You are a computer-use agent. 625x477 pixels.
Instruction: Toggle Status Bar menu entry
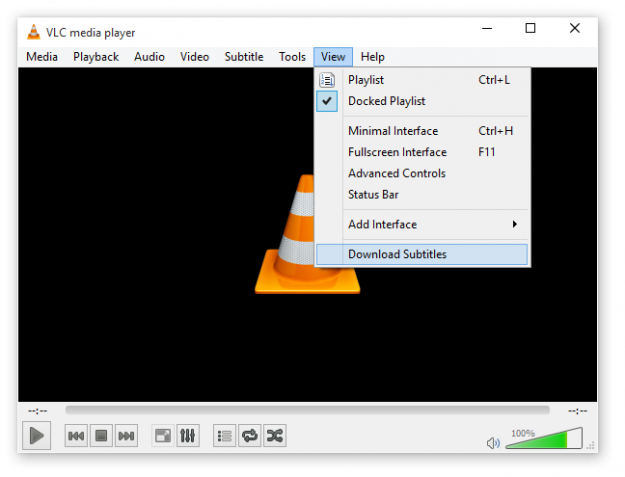pos(422,194)
